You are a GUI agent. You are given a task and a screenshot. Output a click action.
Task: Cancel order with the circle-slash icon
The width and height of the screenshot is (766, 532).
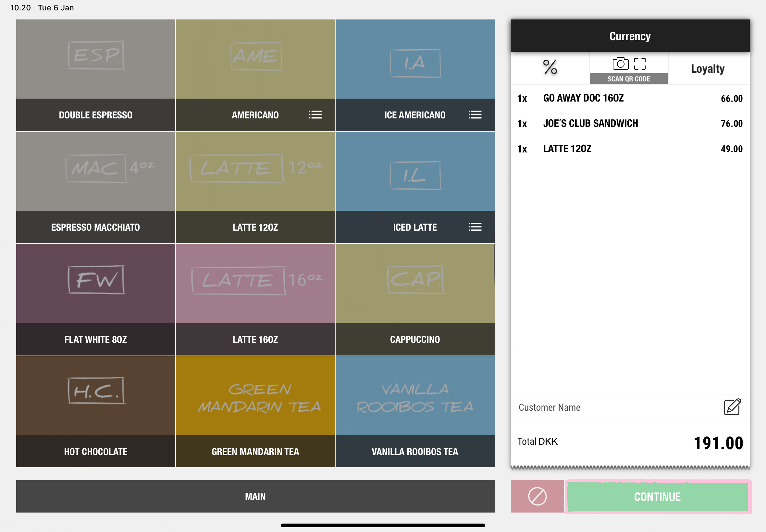(x=537, y=496)
